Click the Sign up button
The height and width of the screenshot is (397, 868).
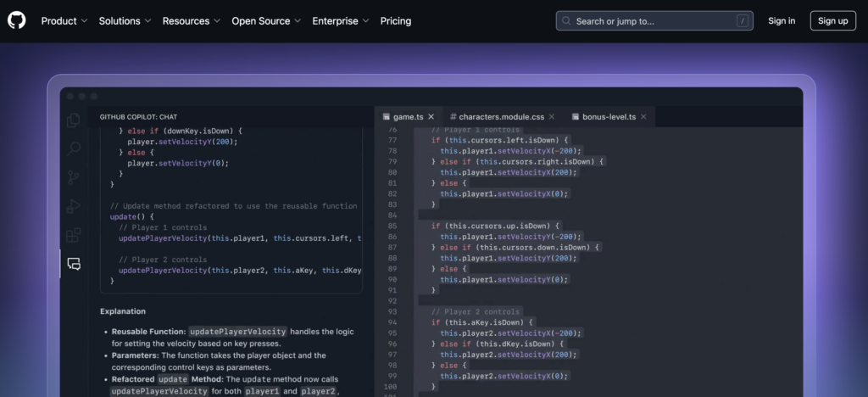(x=832, y=21)
